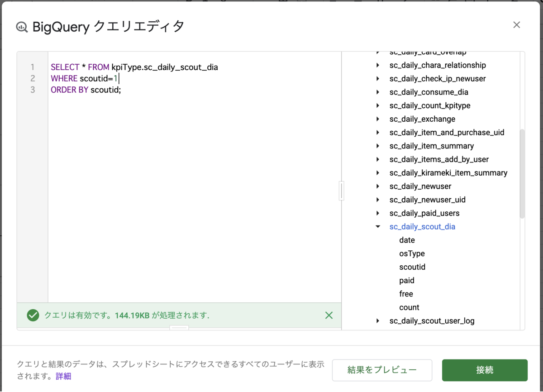Click line number 2 in gutter
The width and height of the screenshot is (543, 392).
(33, 79)
